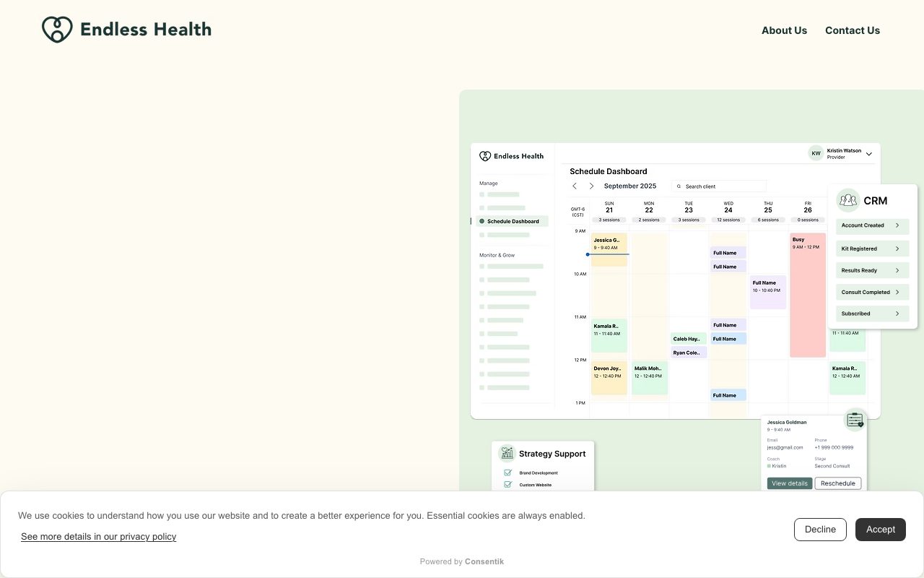Go to previous month with left arrow
The image size is (924, 578).
coord(575,186)
